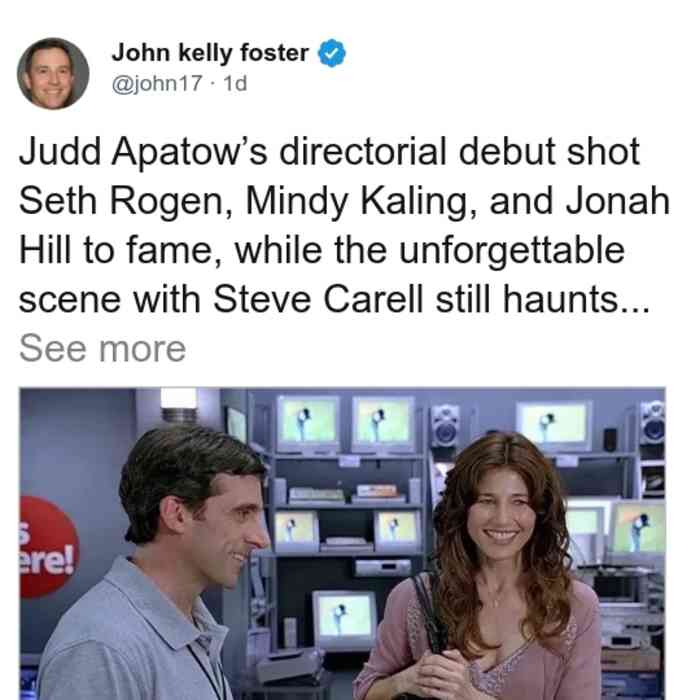
Task: Click the woman in the pink top
Action: click(484, 569)
